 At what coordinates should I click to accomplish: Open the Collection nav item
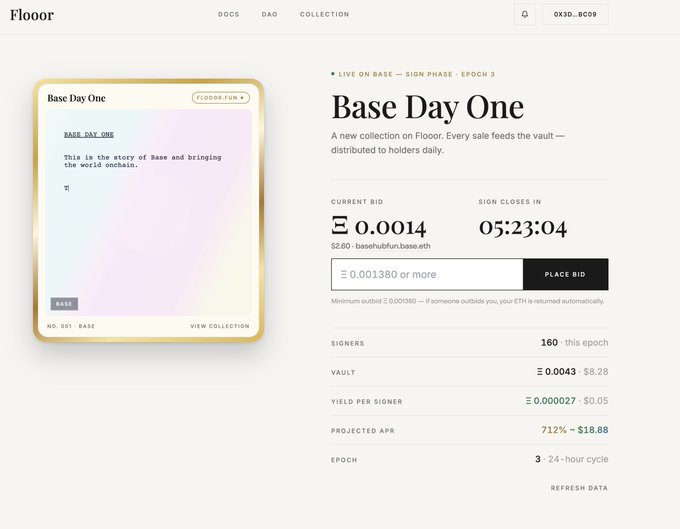(x=324, y=14)
